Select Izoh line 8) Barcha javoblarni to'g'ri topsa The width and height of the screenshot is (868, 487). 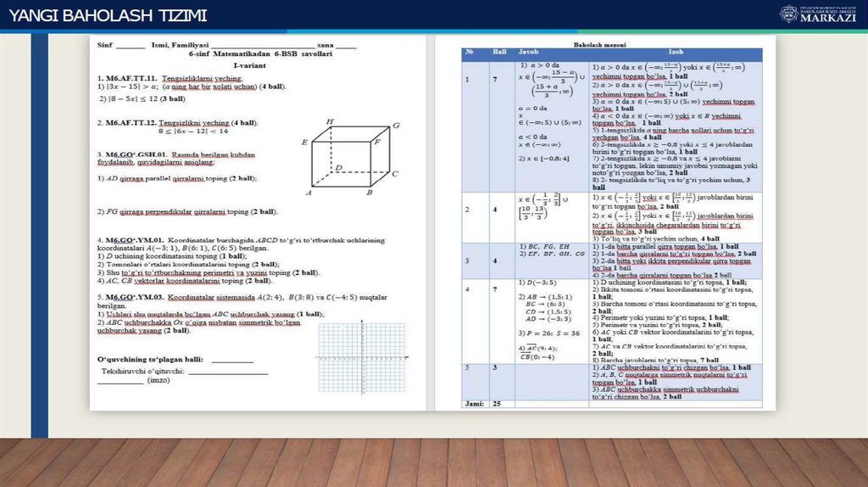click(655, 361)
